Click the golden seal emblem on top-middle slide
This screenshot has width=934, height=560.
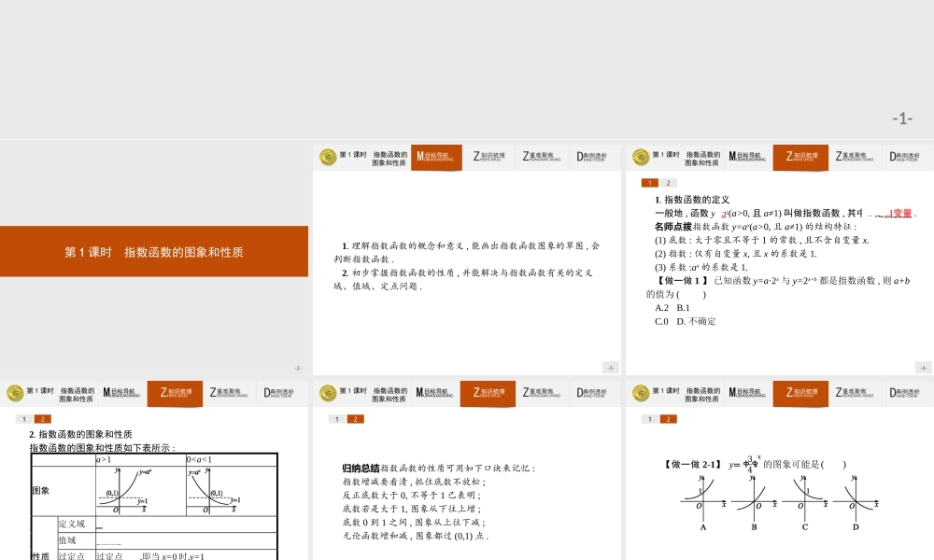tap(326, 157)
